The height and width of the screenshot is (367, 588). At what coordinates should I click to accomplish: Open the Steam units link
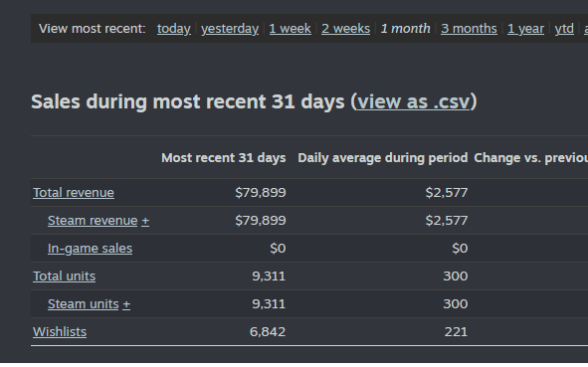coord(84,304)
